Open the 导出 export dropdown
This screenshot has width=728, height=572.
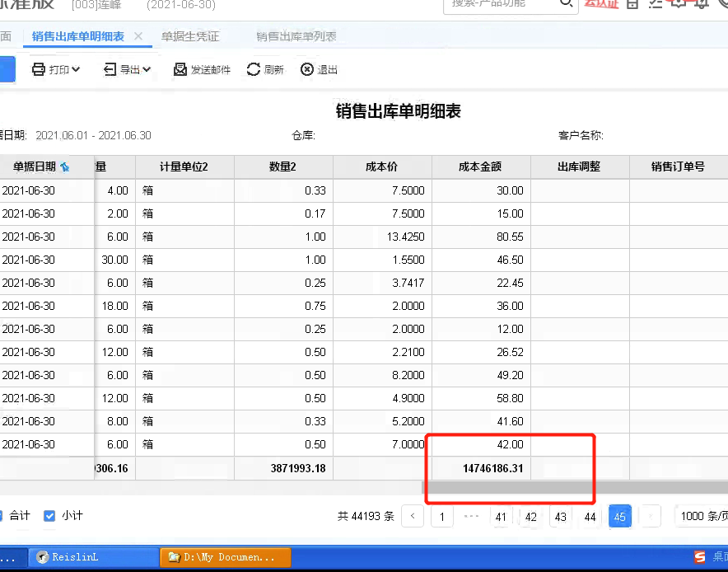[x=127, y=70]
